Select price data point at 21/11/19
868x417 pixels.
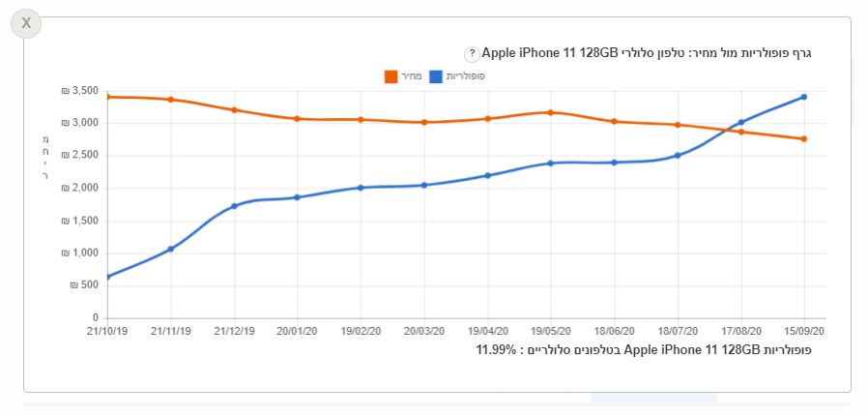point(171,100)
